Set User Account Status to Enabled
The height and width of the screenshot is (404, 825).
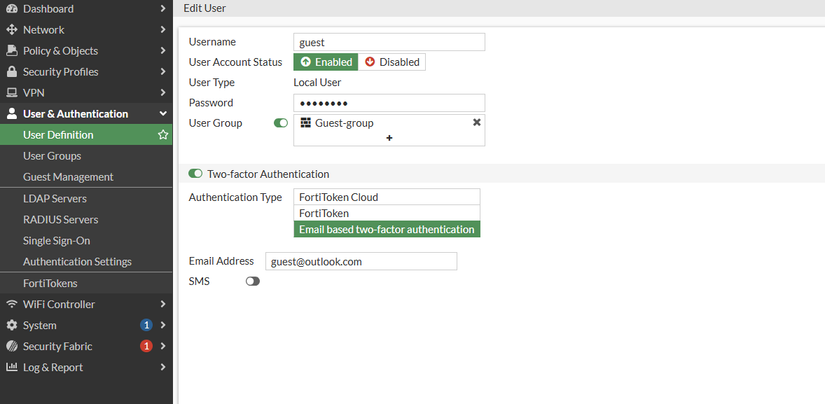[x=326, y=62]
